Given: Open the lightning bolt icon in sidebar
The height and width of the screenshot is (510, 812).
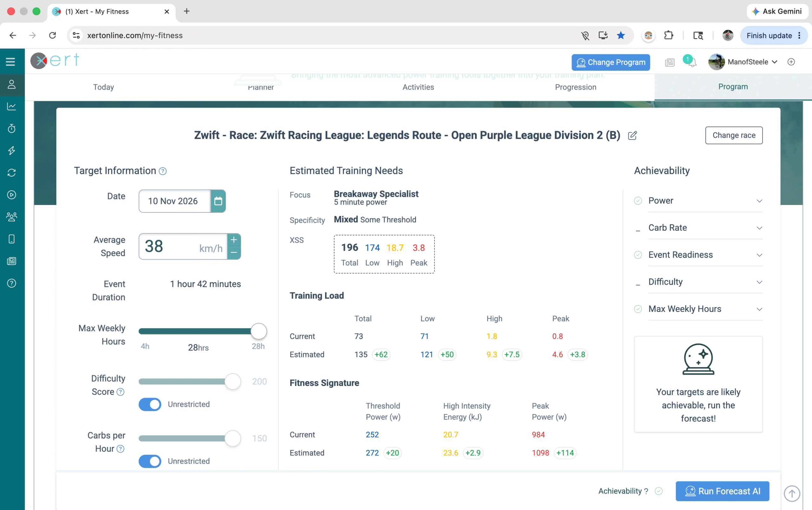Looking at the screenshot, I should click(x=12, y=150).
